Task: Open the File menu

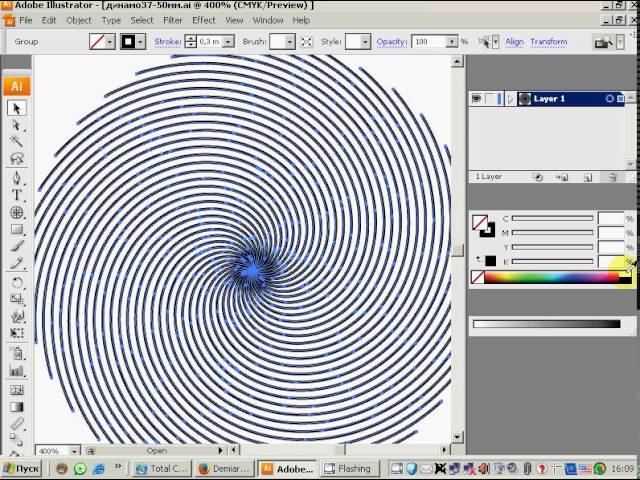Action: 25,20
